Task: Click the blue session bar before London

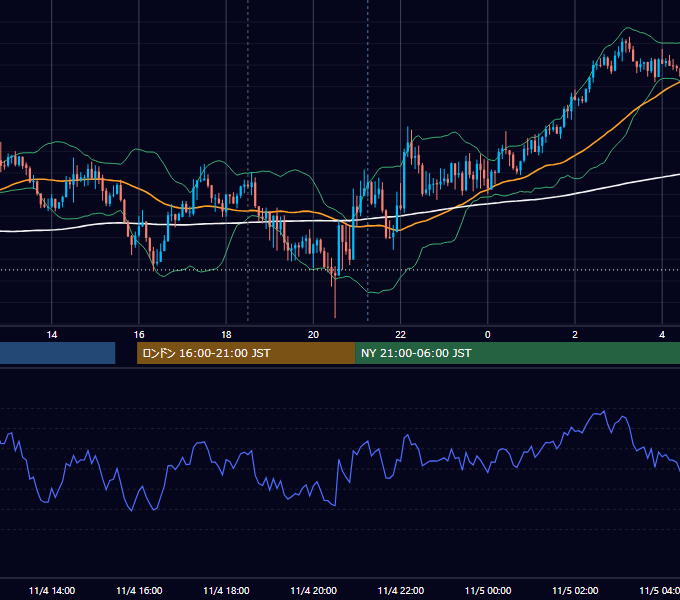Action: pos(58,353)
